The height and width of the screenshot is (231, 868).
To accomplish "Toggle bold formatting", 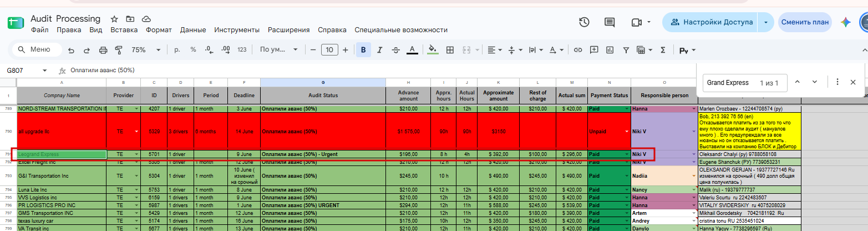I will pyautogui.click(x=363, y=50).
